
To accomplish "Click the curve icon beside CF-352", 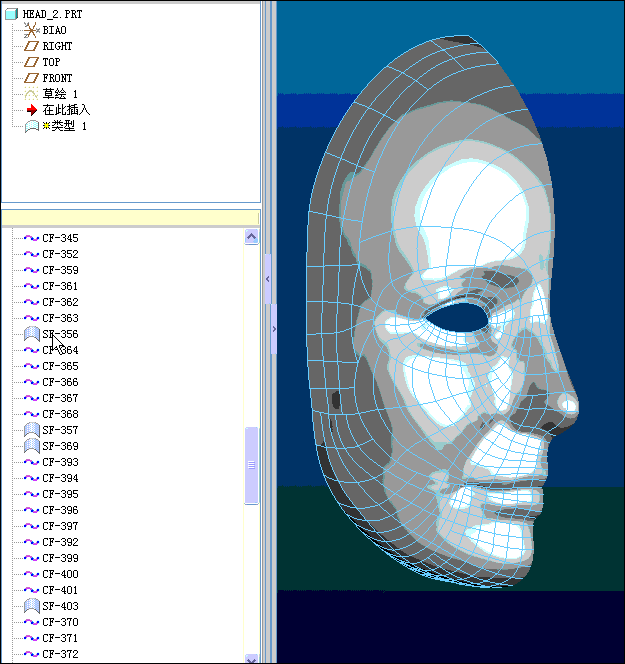I will [32, 254].
